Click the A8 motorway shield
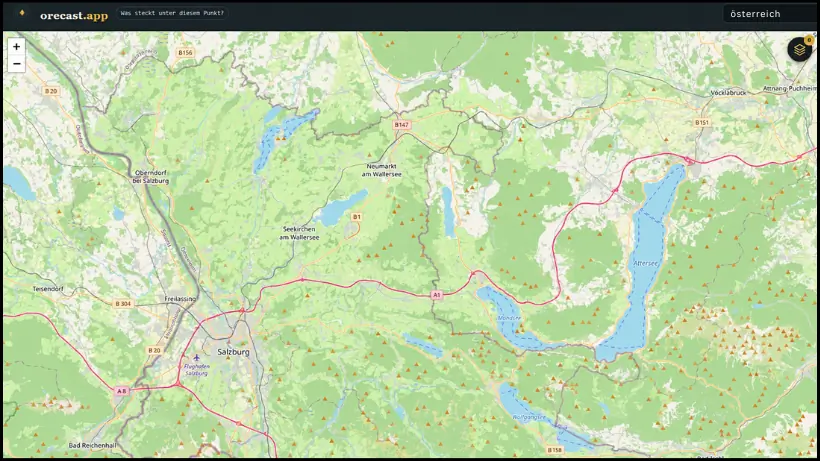 (x=121, y=391)
